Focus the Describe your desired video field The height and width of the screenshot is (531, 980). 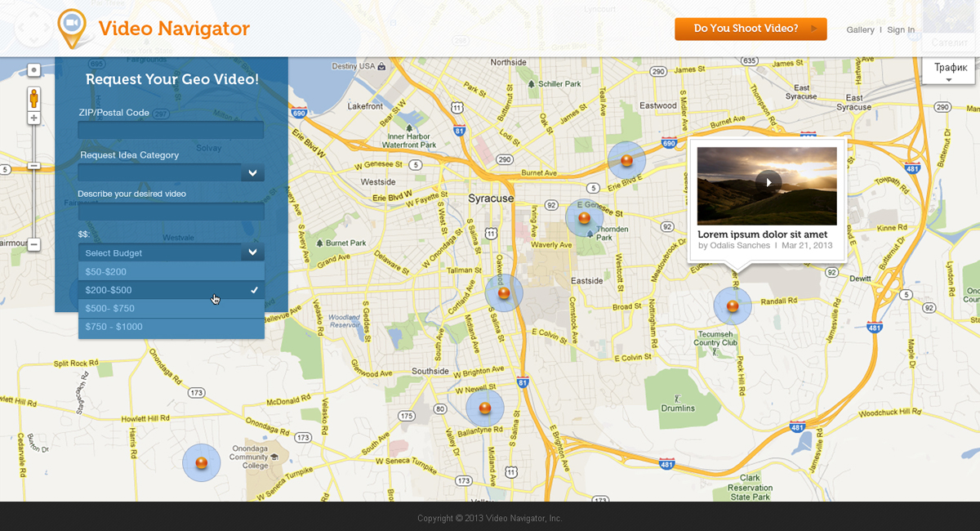click(x=171, y=212)
